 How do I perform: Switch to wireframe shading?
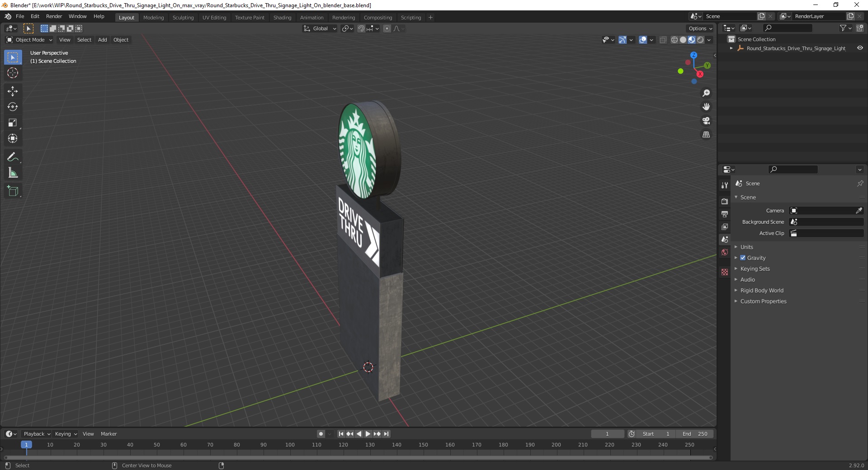pyautogui.click(x=675, y=40)
